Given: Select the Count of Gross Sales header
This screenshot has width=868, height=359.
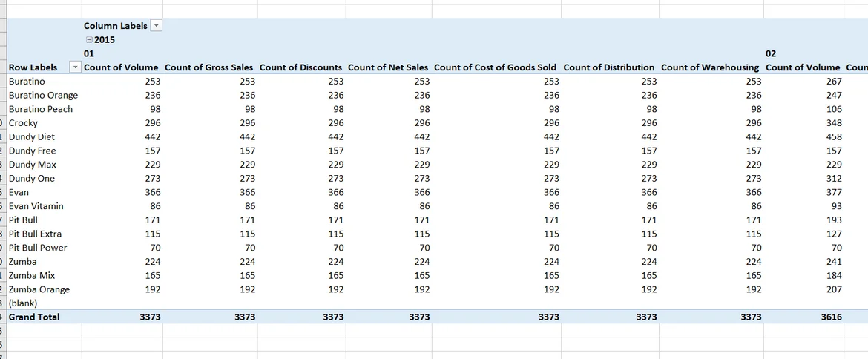Looking at the screenshot, I should (208, 67).
